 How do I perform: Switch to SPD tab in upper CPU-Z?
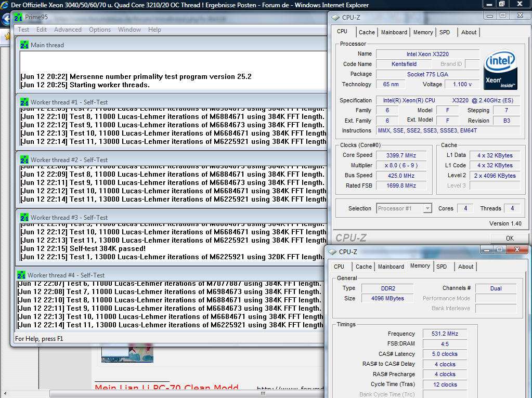tap(445, 32)
